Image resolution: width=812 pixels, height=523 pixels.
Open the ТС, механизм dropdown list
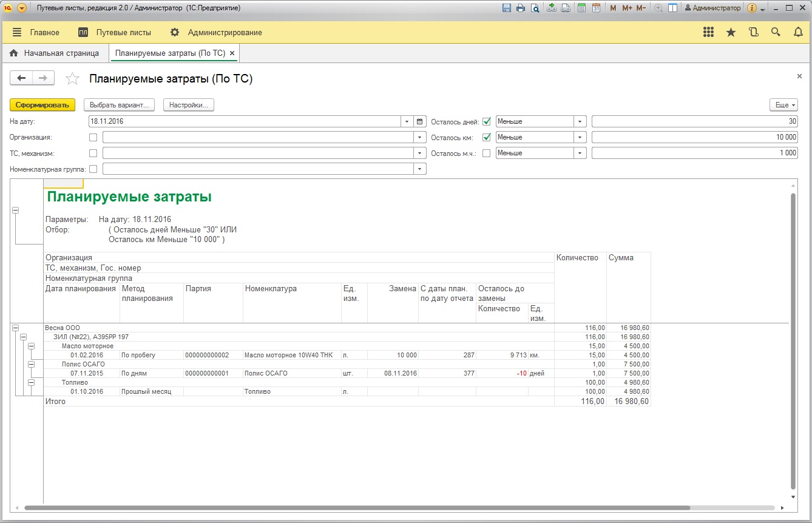pyautogui.click(x=420, y=153)
